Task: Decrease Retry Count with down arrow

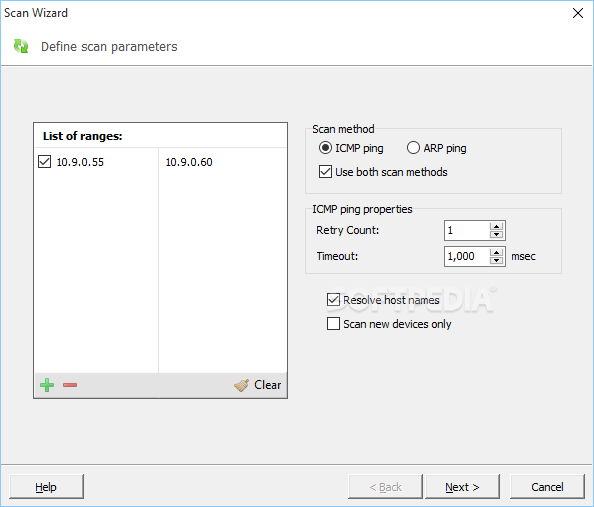Action: click(x=496, y=234)
